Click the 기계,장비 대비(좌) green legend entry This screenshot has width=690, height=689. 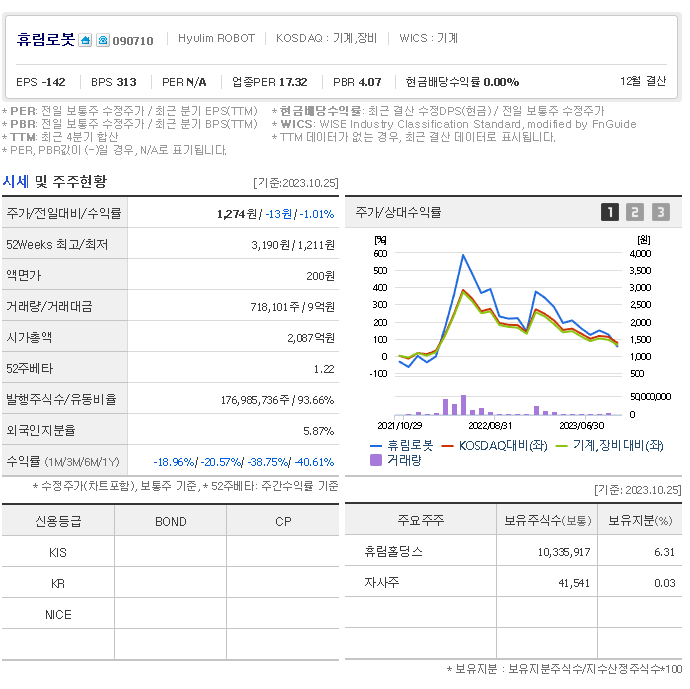[x=609, y=446]
